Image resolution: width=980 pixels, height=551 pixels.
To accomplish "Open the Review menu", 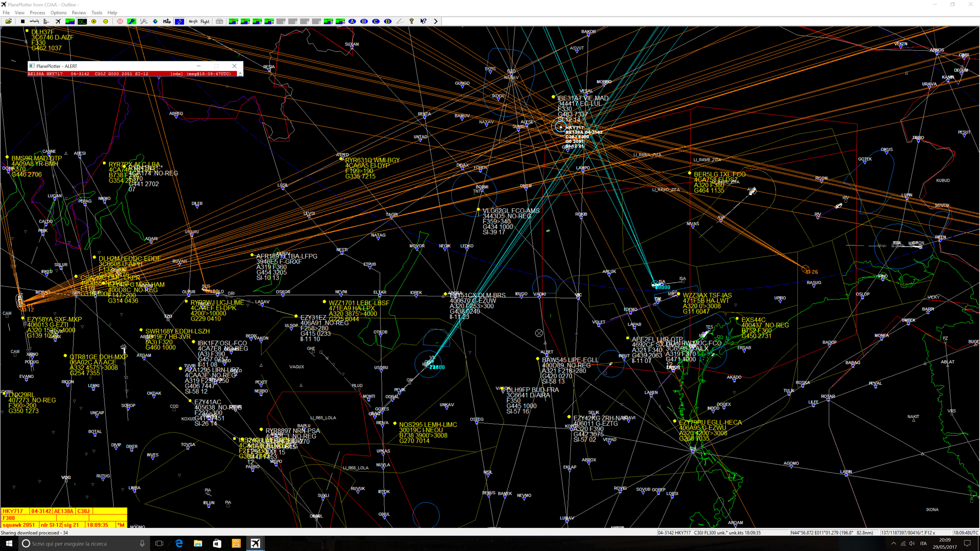I will (79, 12).
